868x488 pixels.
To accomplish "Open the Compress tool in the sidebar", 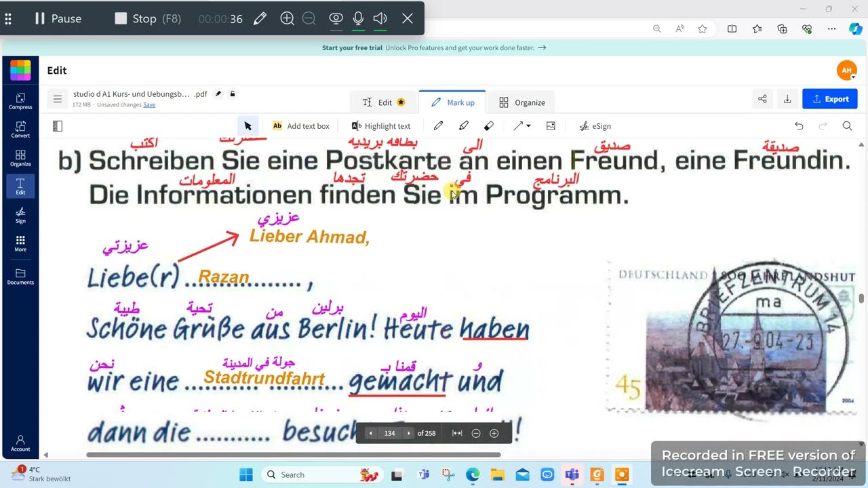I will [x=20, y=101].
